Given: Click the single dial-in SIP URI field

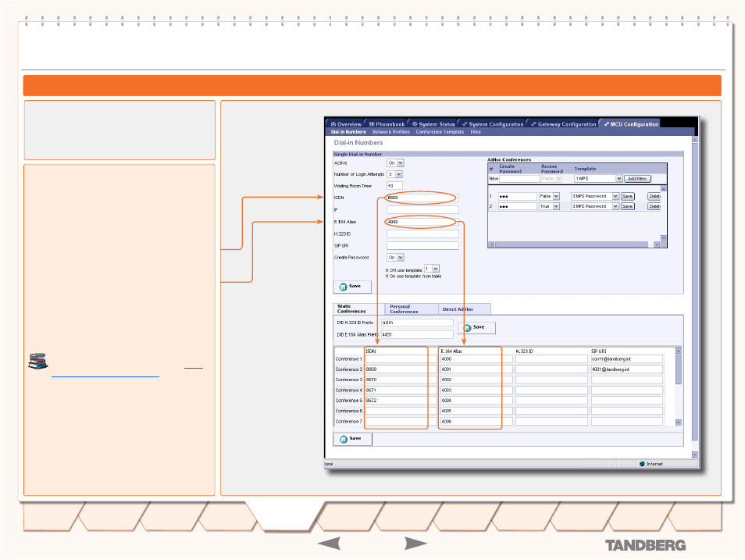Looking at the screenshot, I should [x=422, y=246].
